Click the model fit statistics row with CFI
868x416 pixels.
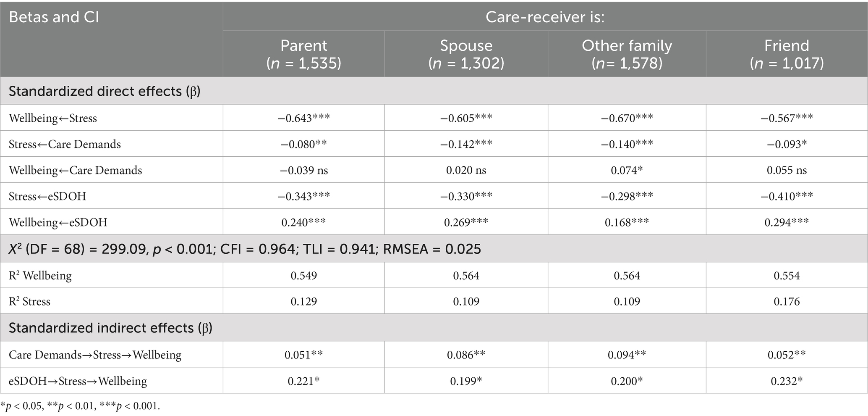pos(245,249)
